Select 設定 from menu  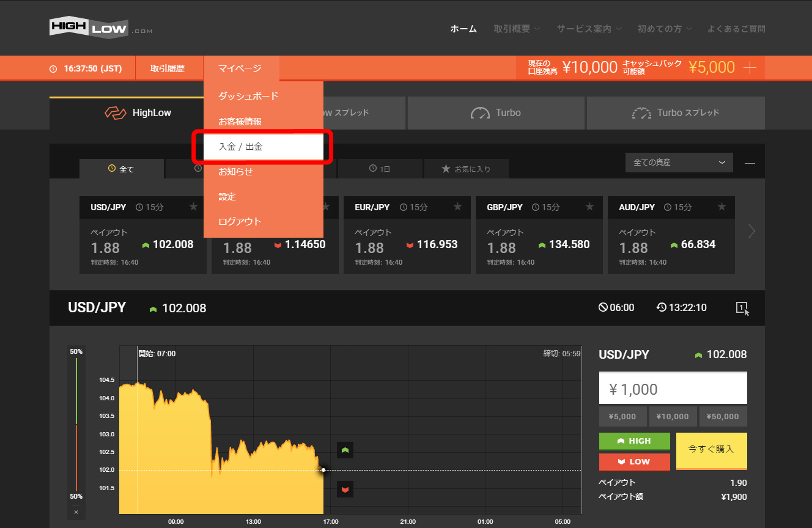click(x=264, y=197)
